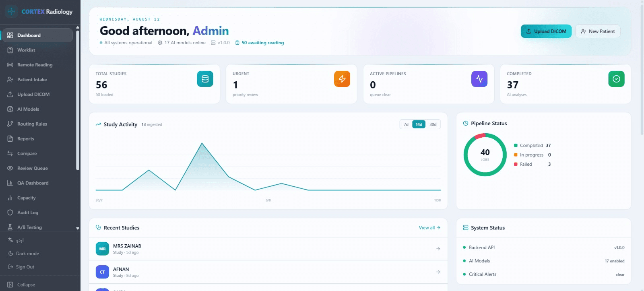The width and height of the screenshot is (644, 291).
Task: Click the Active Pipelines pulse icon
Action: tap(479, 79)
